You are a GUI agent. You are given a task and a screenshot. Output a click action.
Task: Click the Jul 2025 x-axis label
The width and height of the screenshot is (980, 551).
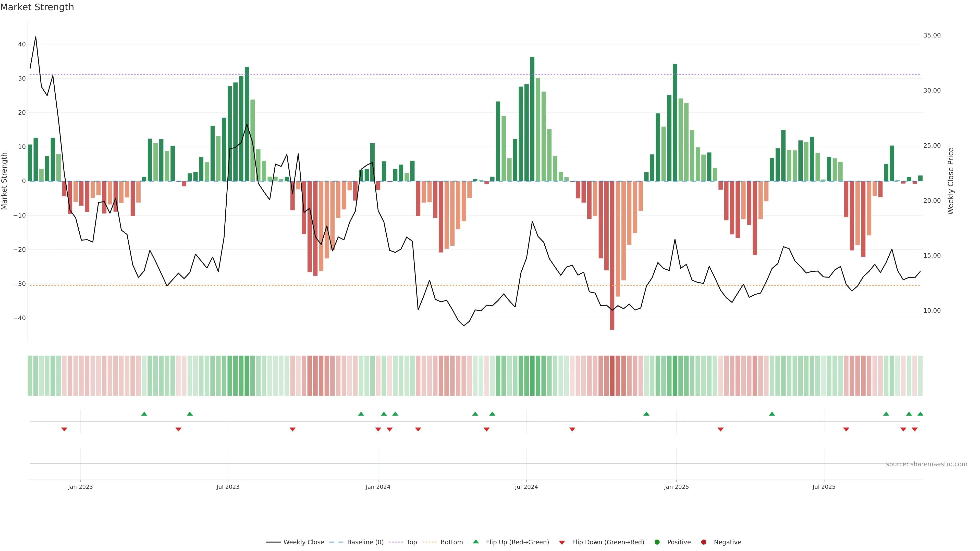(x=824, y=487)
